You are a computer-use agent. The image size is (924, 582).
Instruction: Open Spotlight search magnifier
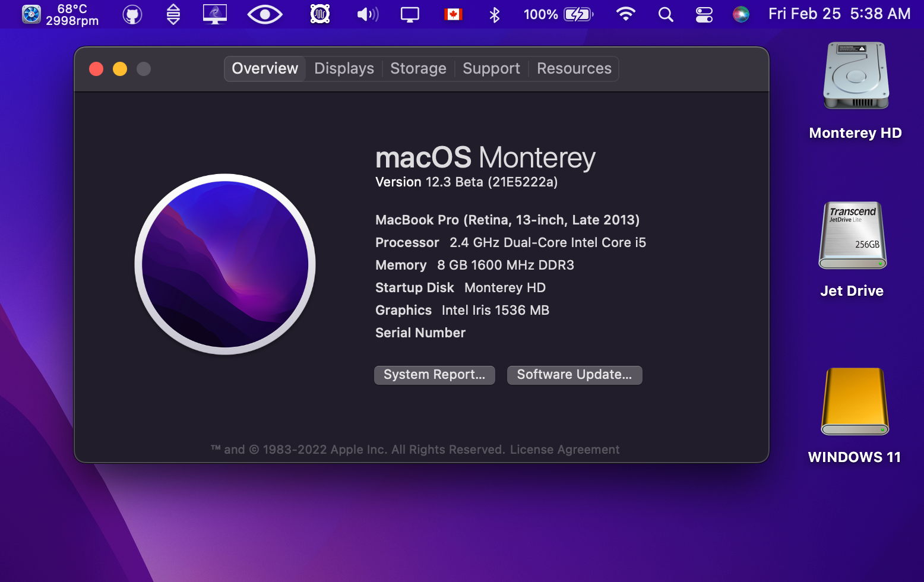(666, 14)
